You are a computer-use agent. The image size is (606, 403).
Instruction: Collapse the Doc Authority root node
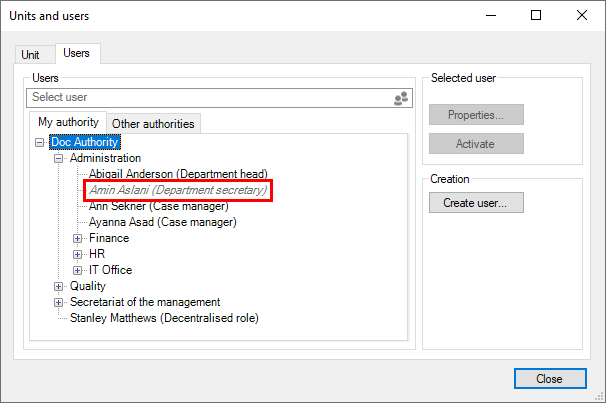(x=39, y=143)
